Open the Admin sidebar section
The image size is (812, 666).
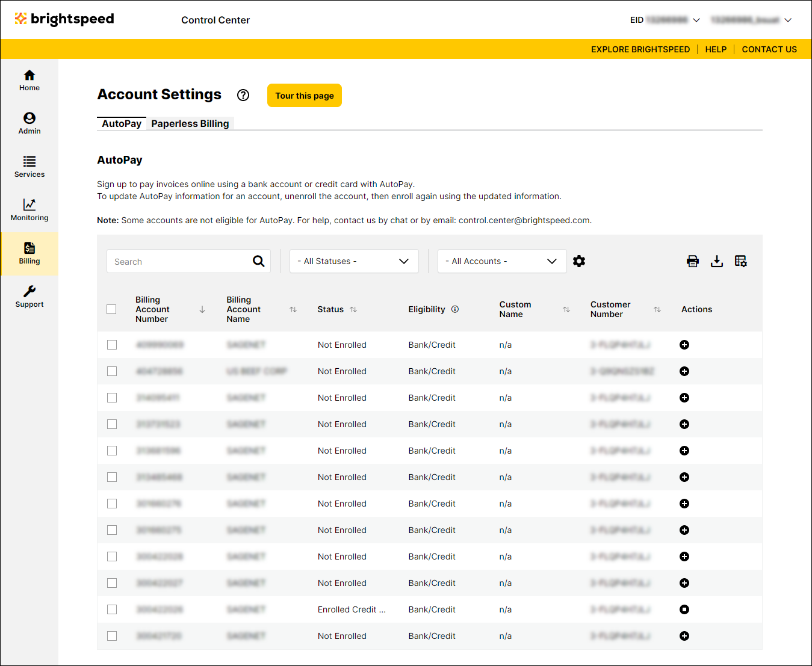point(29,124)
